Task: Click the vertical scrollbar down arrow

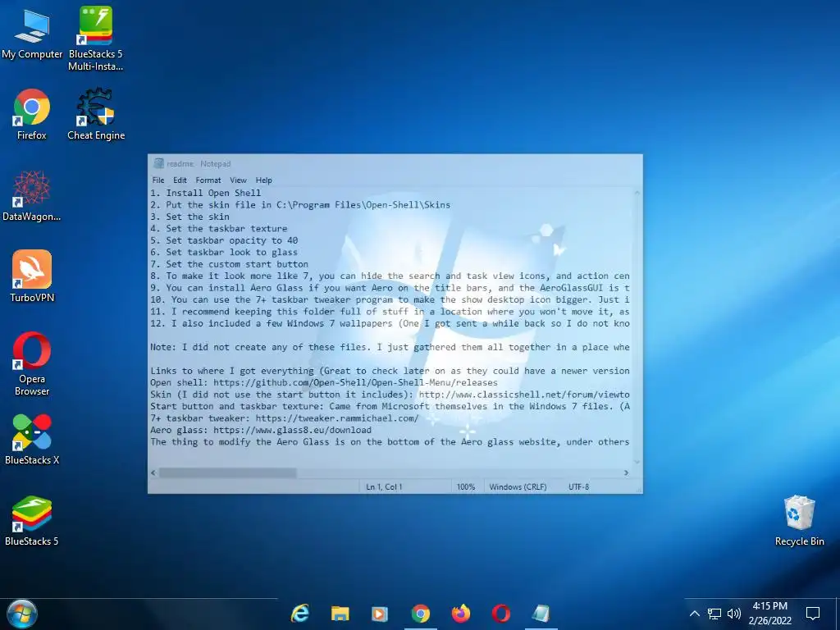Action: click(x=637, y=462)
